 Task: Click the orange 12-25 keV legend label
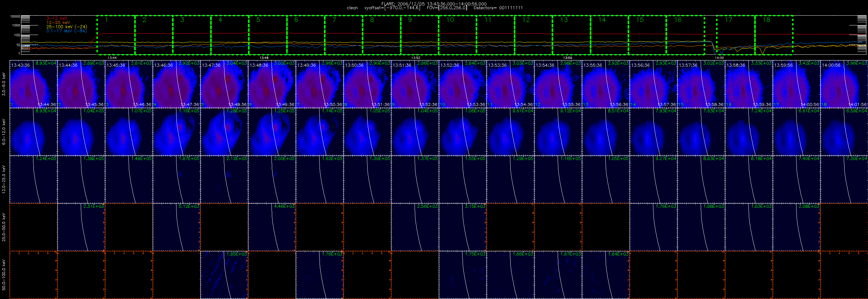pyautogui.click(x=58, y=22)
